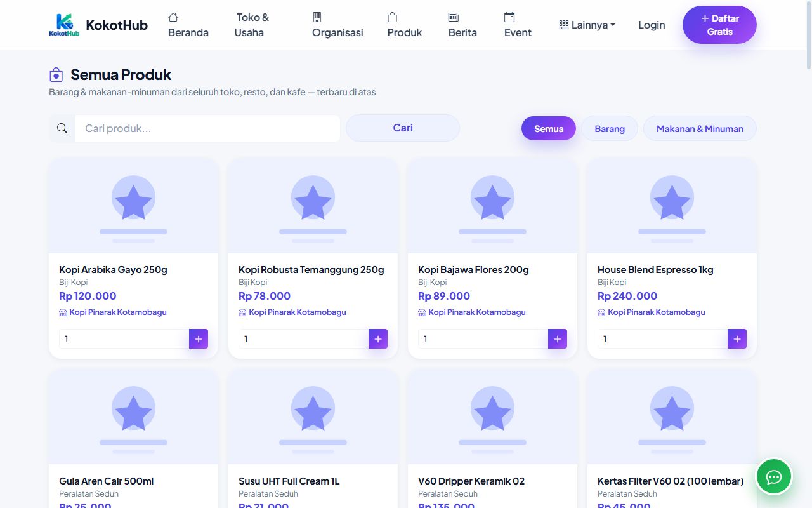The height and width of the screenshot is (508, 812).
Task: Show all products with Semua filter
Action: [x=549, y=128]
